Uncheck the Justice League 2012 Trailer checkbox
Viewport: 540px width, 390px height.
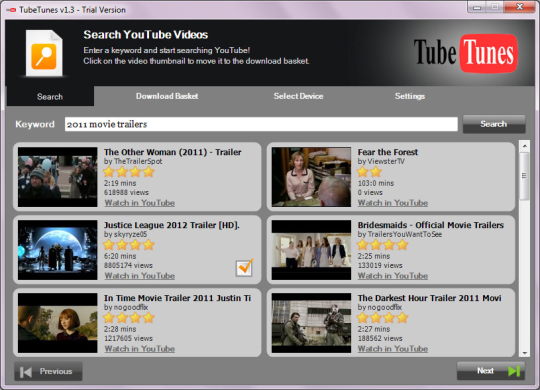(x=245, y=268)
